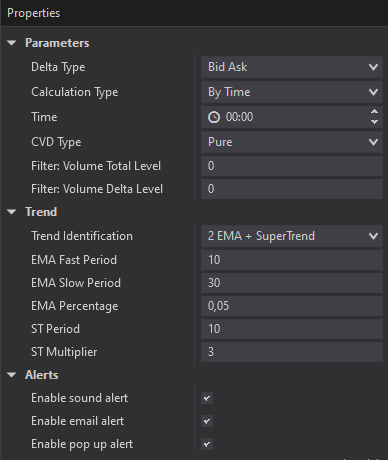Click the Alerts section heading
The image size is (388, 460).
pos(42,375)
